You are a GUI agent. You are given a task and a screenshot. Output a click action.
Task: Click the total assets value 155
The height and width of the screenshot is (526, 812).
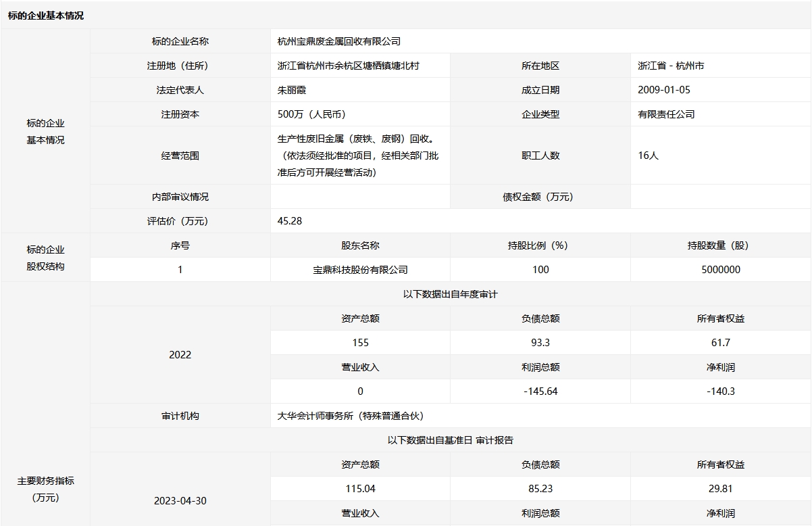pos(360,343)
